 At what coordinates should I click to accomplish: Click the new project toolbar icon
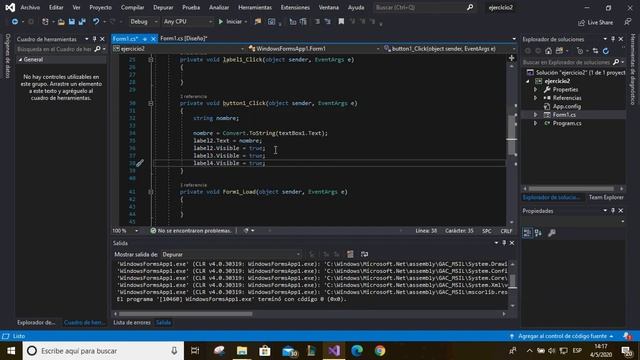[45, 22]
